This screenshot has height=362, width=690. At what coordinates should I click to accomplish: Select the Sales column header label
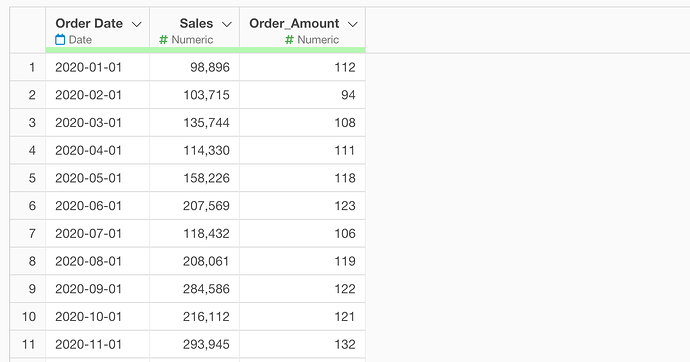click(196, 23)
